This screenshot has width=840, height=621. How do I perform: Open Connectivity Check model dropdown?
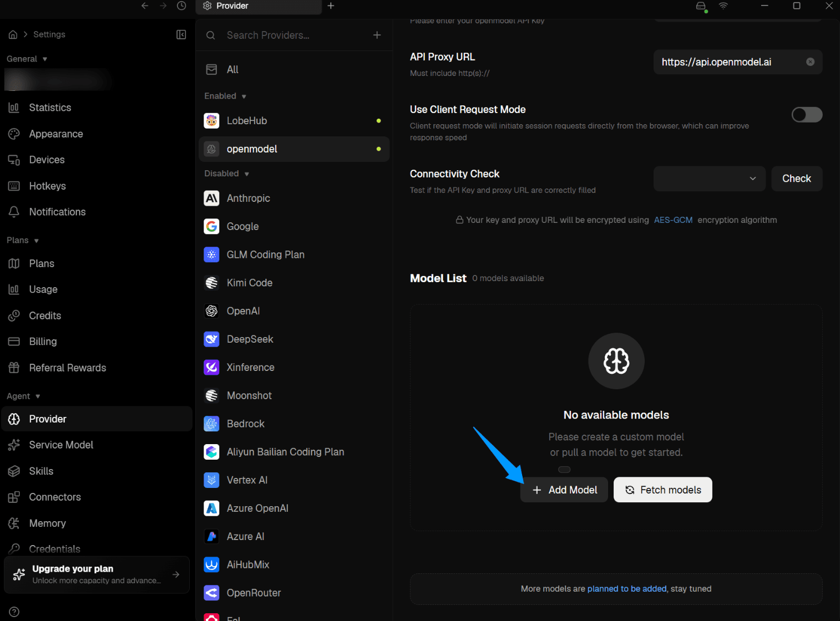point(709,179)
